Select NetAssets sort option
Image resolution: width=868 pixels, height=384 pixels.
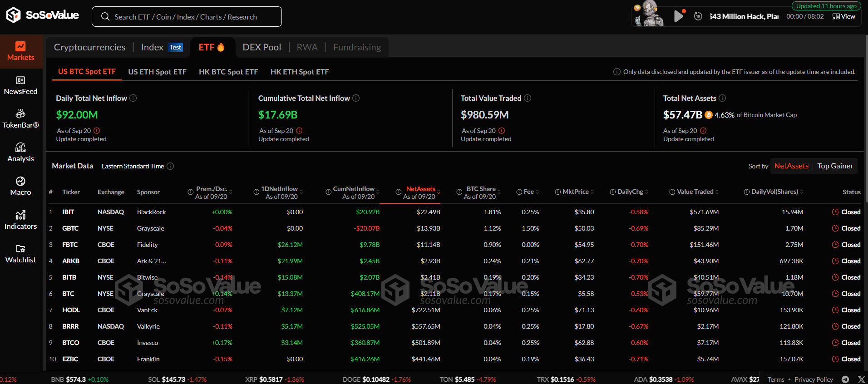[791, 166]
